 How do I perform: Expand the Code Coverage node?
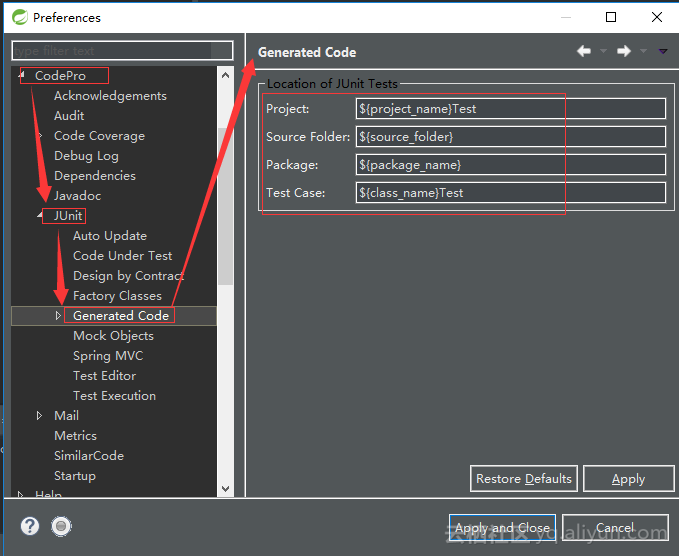[40, 136]
